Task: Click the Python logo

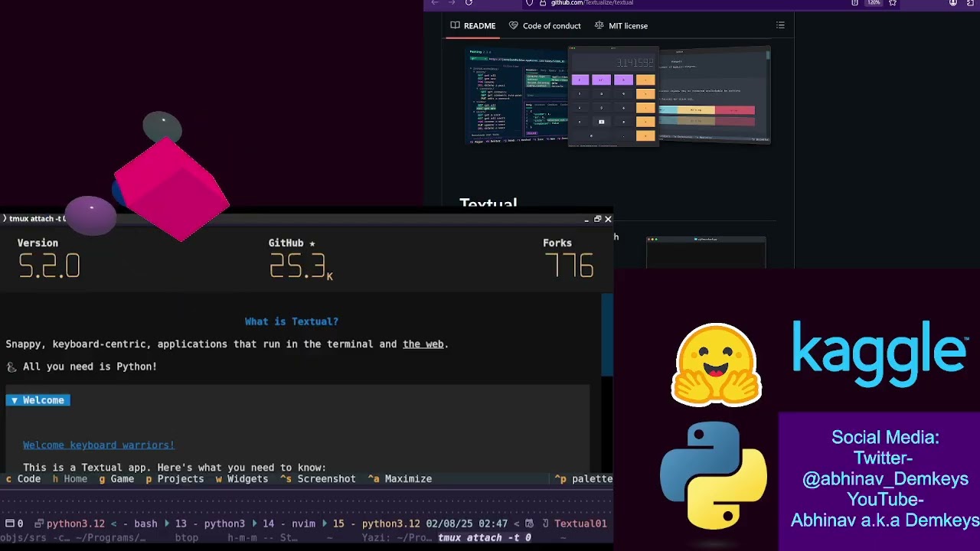Action: click(714, 475)
